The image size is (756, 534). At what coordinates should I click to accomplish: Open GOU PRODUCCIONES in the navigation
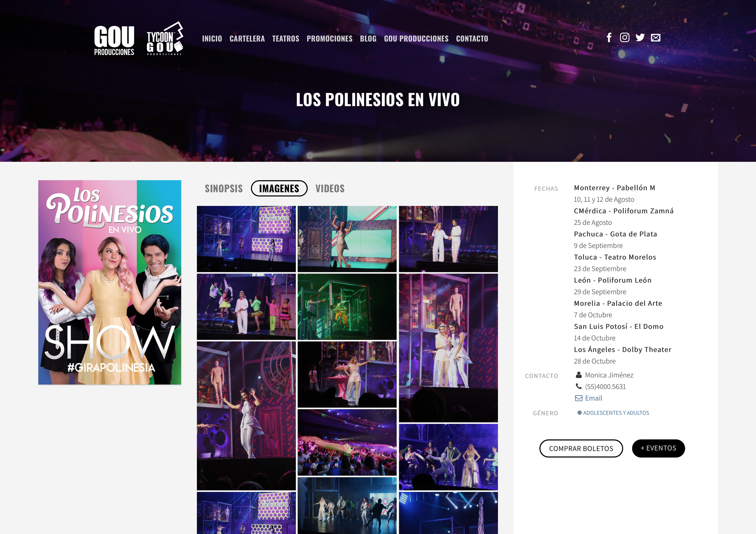pyautogui.click(x=416, y=38)
